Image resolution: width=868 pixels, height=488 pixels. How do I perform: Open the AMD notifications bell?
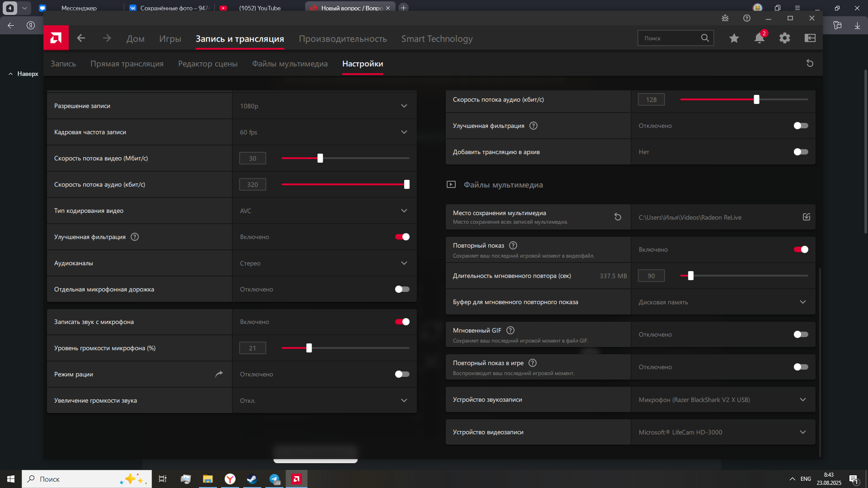pyautogui.click(x=759, y=38)
